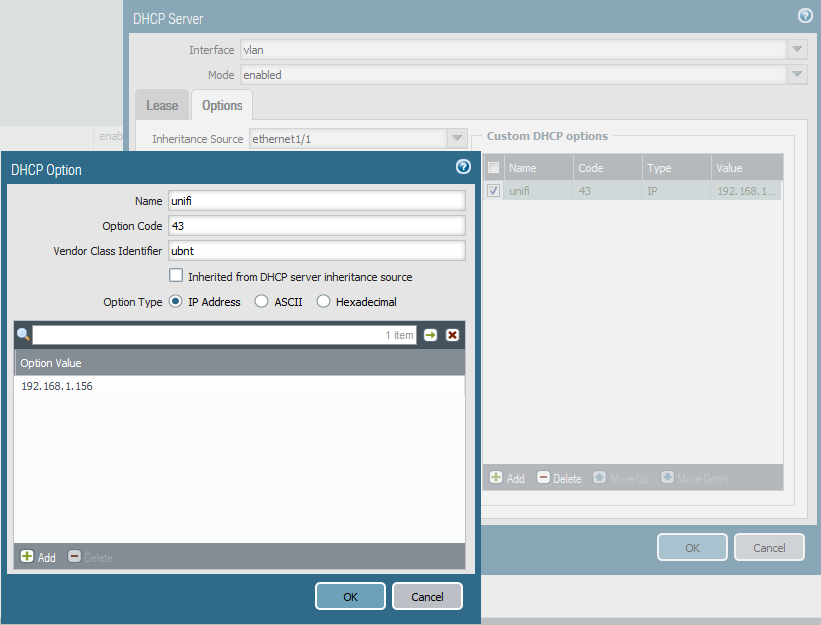This screenshot has width=821, height=625.
Task: Select Hexadecimal option type
Action: [x=323, y=301]
